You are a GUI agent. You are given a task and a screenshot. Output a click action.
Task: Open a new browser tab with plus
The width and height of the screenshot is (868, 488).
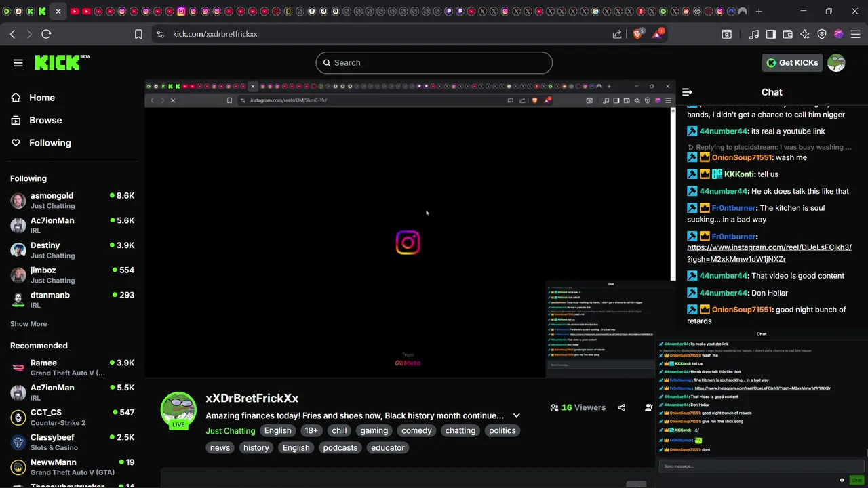pyautogui.click(x=759, y=11)
